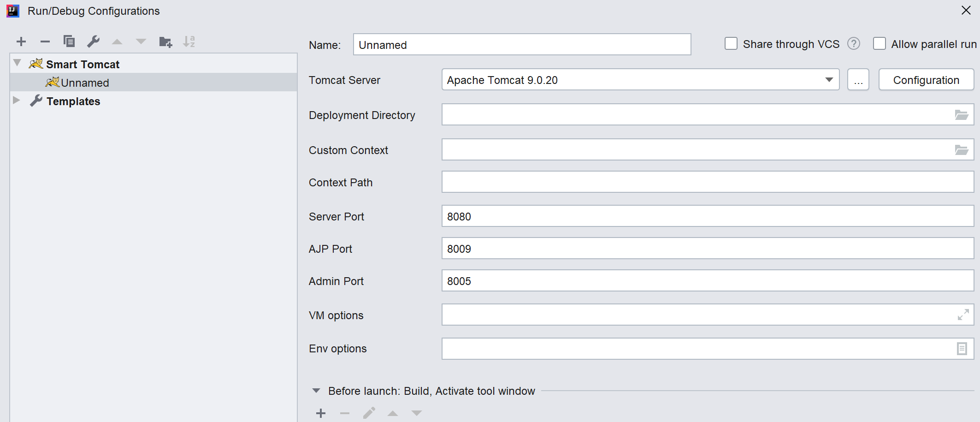980x422 pixels.
Task: Close the Run/Debug Configurations dialog
Action: 966,10
